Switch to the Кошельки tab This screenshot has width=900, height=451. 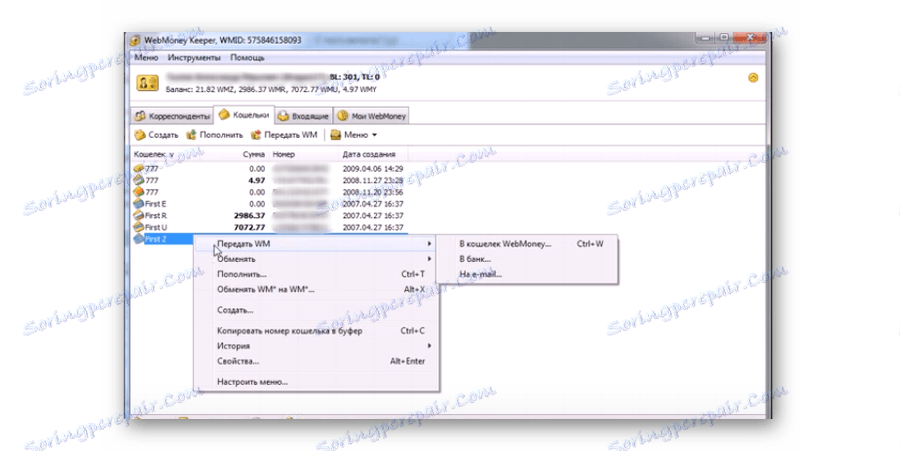pos(244,115)
